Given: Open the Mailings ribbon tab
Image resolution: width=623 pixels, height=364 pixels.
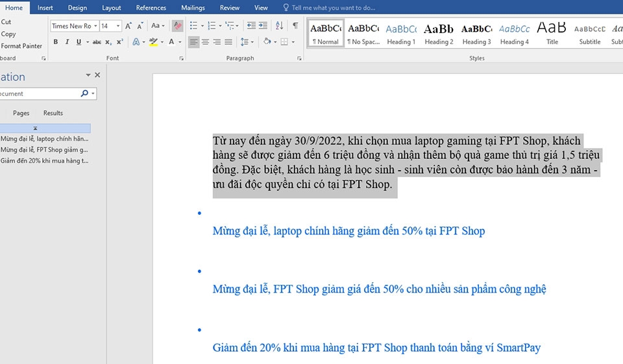Looking at the screenshot, I should point(193,8).
